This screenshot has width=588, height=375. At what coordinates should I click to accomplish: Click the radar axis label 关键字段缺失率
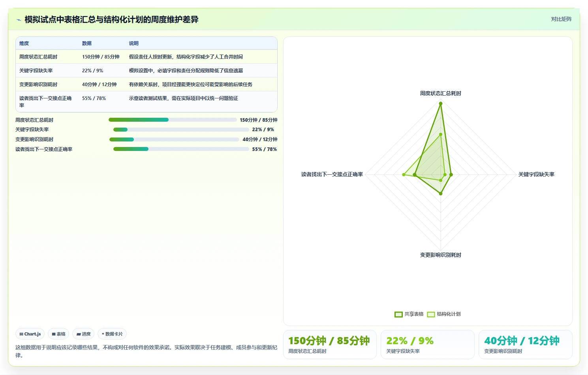(x=536, y=174)
